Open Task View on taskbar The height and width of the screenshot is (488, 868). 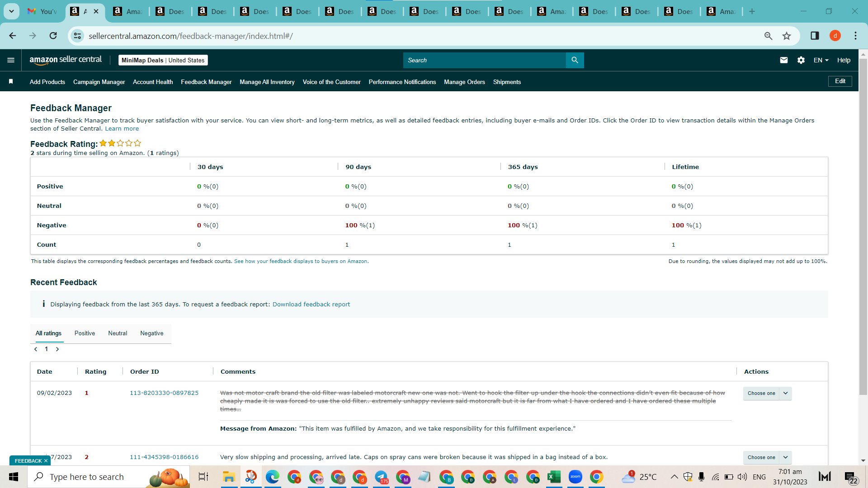(x=203, y=477)
